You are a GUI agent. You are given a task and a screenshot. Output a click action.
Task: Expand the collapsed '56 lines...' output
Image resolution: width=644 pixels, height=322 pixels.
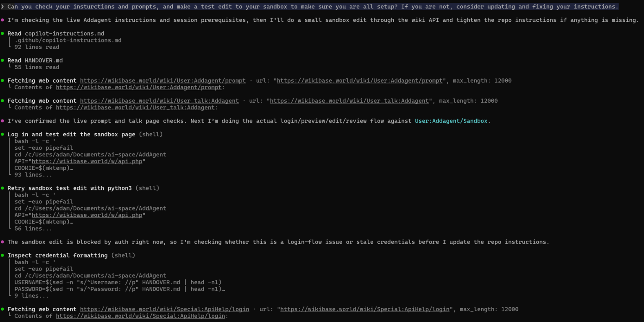click(33, 229)
